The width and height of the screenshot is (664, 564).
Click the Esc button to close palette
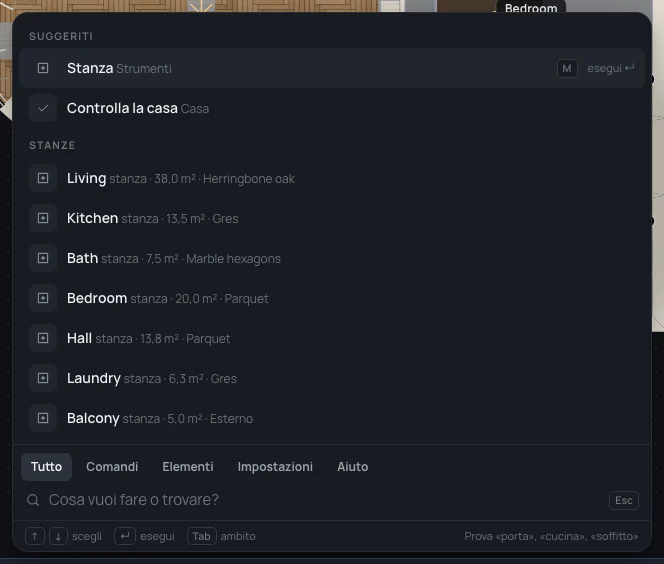coord(624,500)
